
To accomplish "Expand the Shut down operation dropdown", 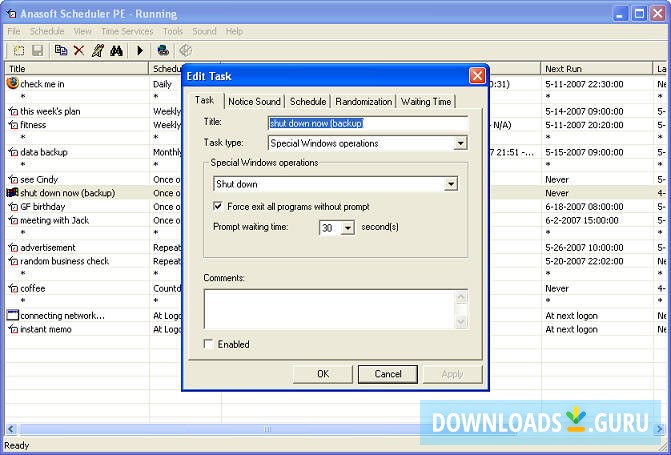I will coord(451,184).
